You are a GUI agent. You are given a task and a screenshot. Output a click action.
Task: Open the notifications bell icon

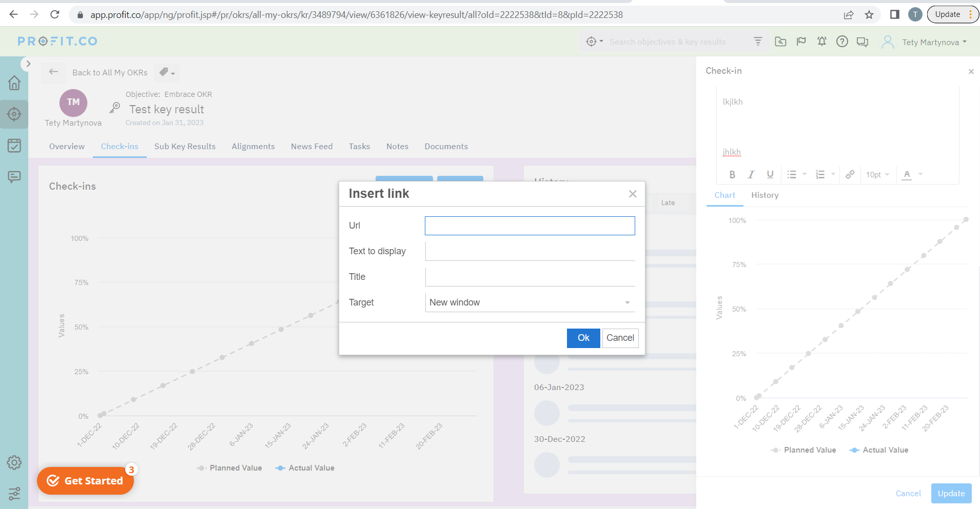(821, 42)
